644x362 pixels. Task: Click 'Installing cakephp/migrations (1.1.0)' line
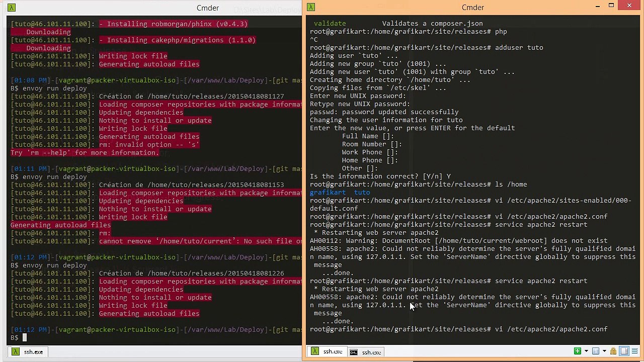(x=177, y=40)
